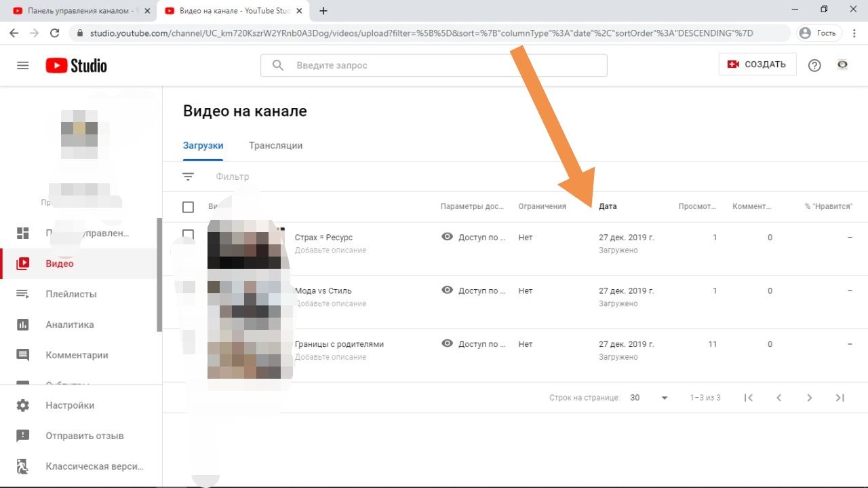Tick the select-all checkbox in table header
The height and width of the screenshot is (488, 868).
tap(189, 207)
